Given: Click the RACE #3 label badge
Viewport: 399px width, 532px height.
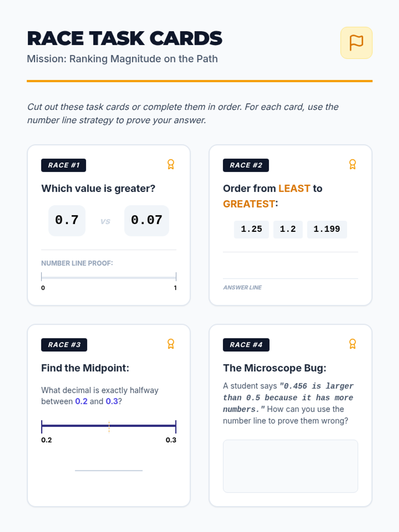Looking at the screenshot, I should pyautogui.click(x=64, y=345).
